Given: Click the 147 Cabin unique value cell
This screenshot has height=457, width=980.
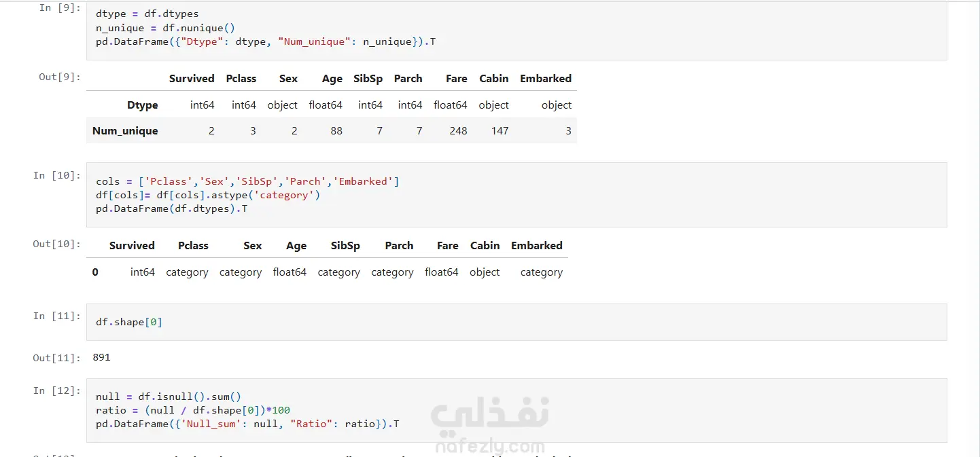Looking at the screenshot, I should click(500, 131).
